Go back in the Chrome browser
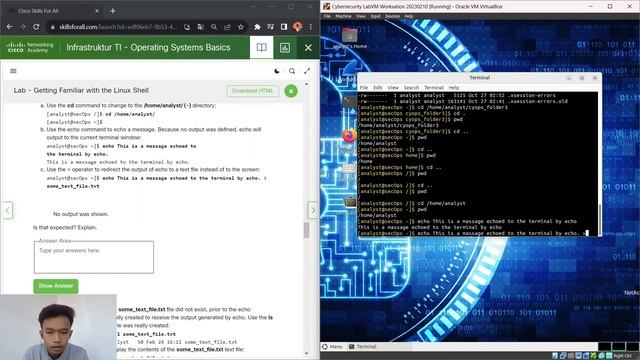The width and height of the screenshot is (640, 360). pyautogui.click(x=9, y=27)
